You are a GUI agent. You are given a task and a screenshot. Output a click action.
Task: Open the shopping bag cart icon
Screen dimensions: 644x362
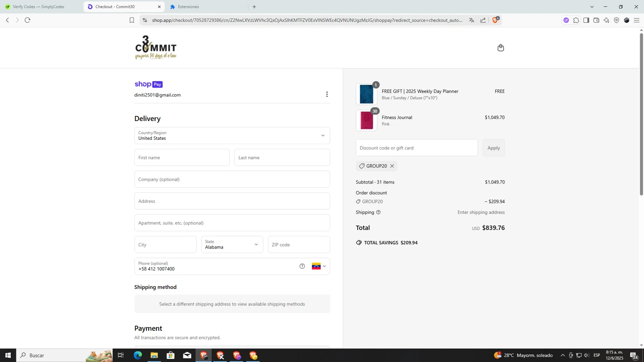(501, 48)
